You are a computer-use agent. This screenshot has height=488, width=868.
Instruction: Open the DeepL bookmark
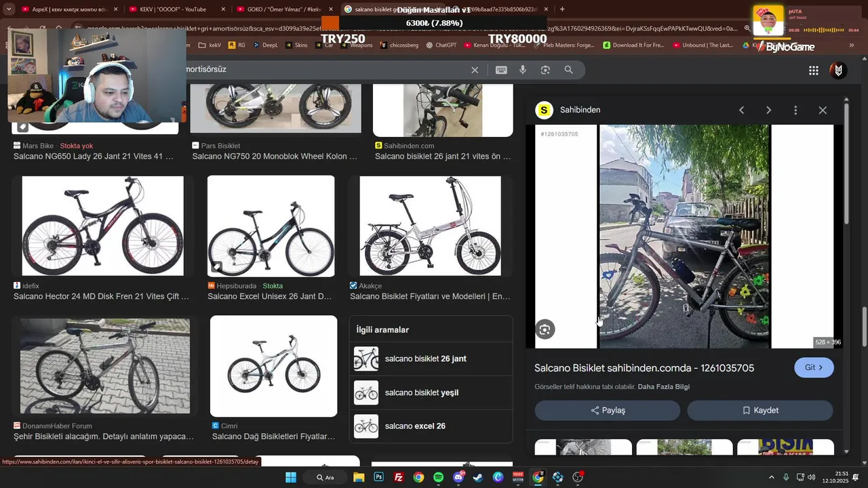(x=266, y=45)
